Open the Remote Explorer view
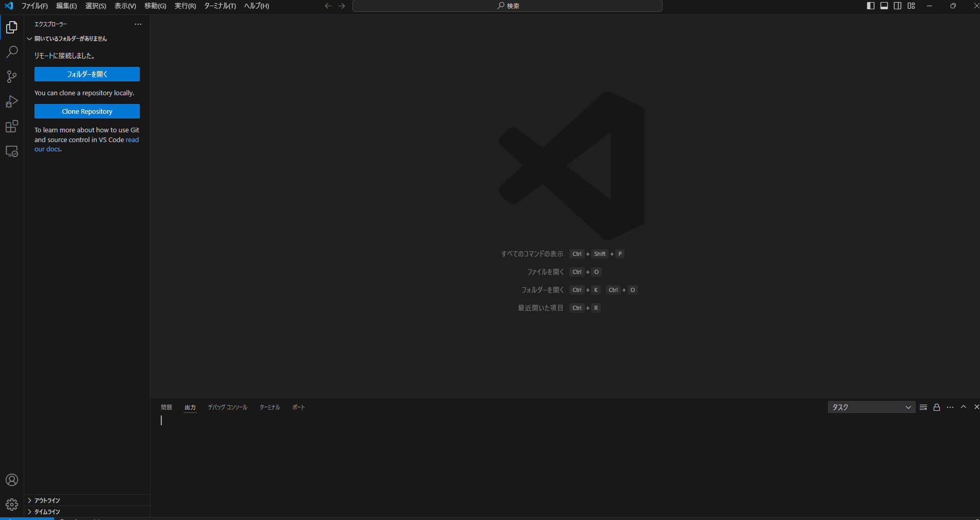The width and height of the screenshot is (980, 520). 12,151
